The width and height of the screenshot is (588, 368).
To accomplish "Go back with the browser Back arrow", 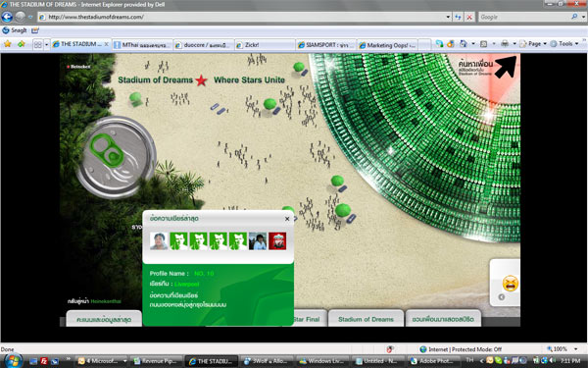I will click(7, 17).
